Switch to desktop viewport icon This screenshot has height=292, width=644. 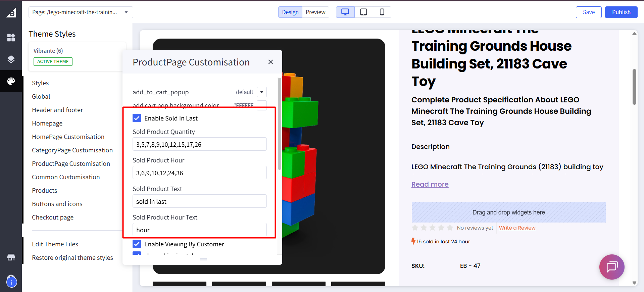[x=345, y=12]
